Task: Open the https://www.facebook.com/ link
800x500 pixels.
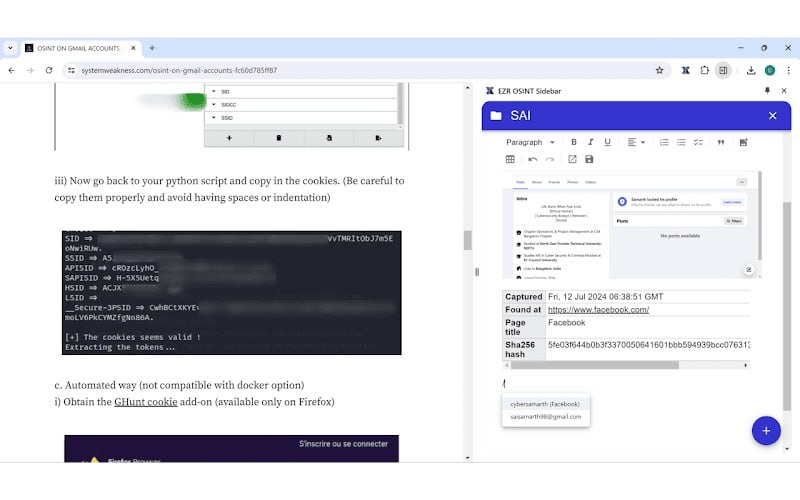Action: pos(598,310)
